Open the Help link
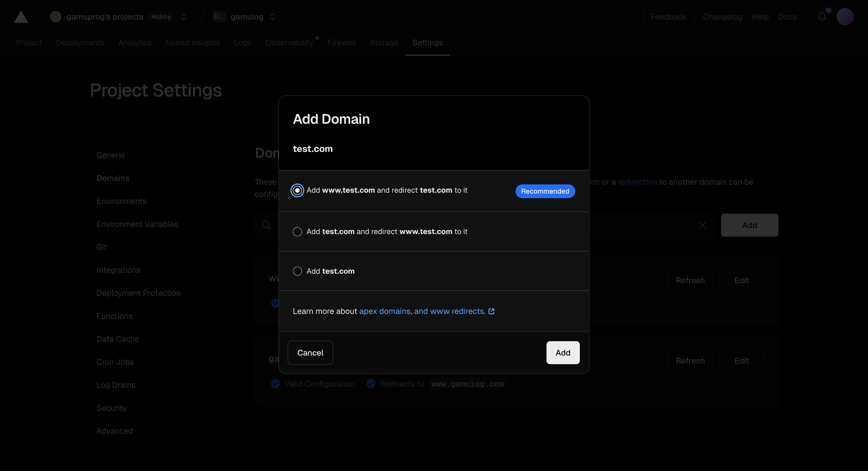The height and width of the screenshot is (471, 868). (x=760, y=17)
